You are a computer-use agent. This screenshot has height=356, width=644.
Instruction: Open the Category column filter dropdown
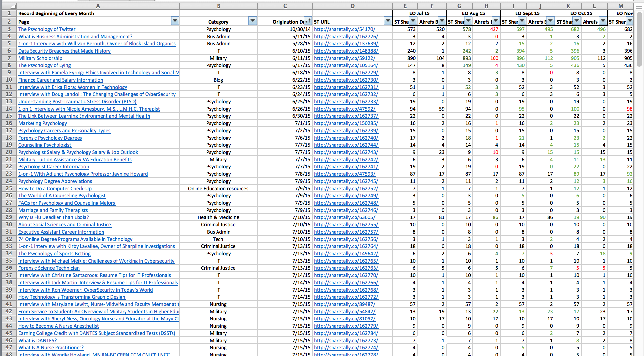pyautogui.click(x=252, y=21)
